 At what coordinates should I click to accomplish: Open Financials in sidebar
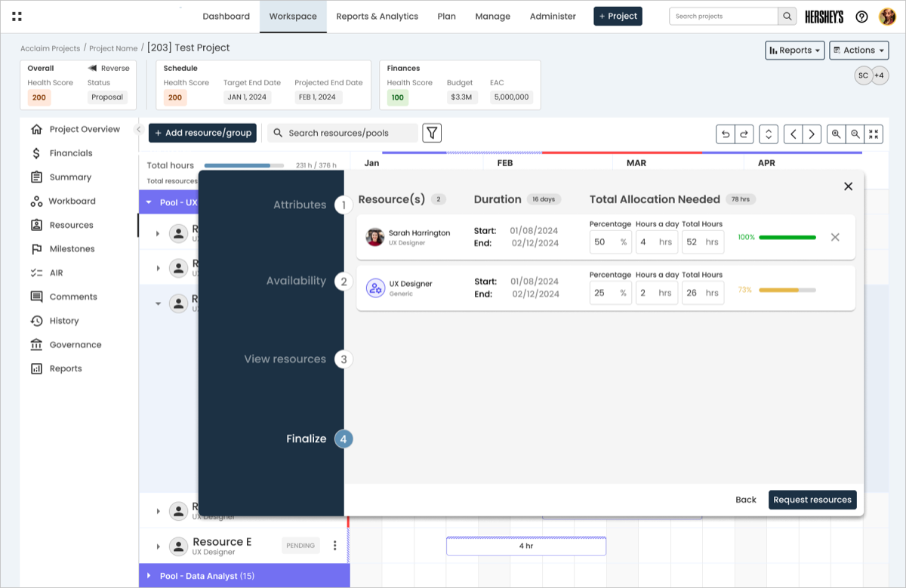tap(61, 153)
